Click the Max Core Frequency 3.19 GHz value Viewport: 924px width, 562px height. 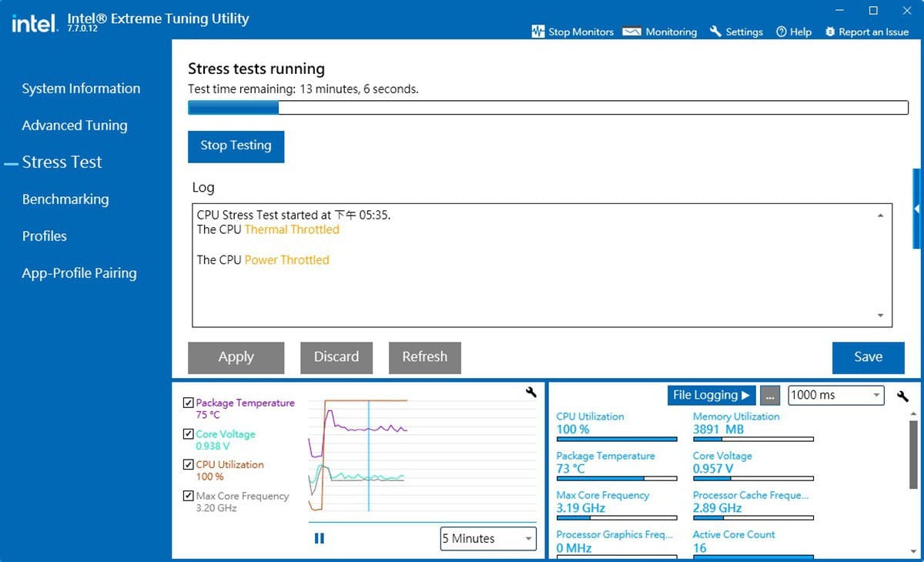coord(581,508)
